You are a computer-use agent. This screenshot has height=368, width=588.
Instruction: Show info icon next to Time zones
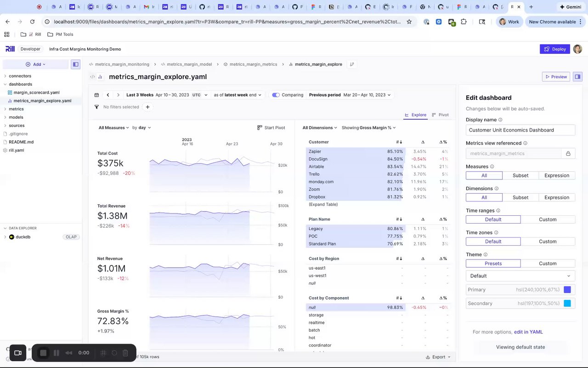click(x=496, y=233)
